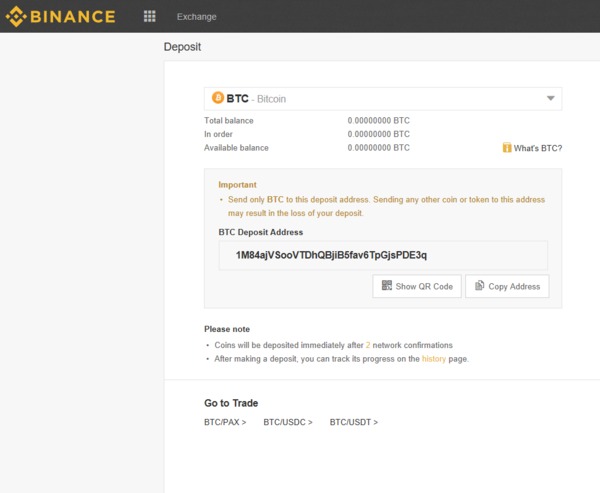Screen dimensions: 600x493
Task: Open the Exchange menu
Action: (196, 17)
